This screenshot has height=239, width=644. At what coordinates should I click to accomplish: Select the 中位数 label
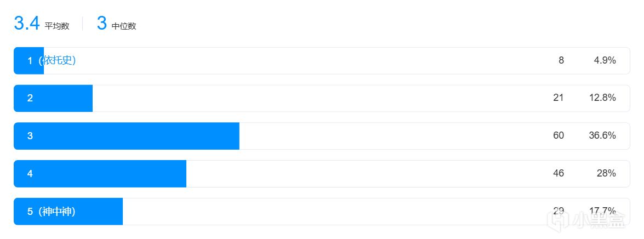(124, 26)
